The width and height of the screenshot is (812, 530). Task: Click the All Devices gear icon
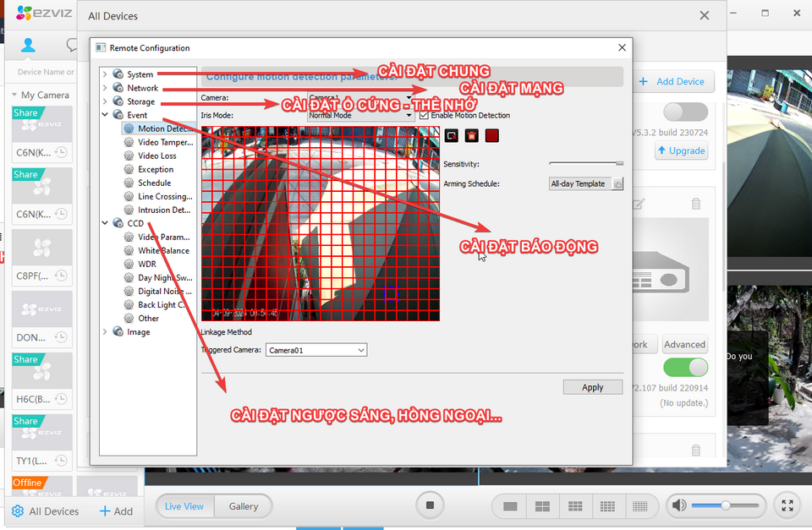[18, 511]
